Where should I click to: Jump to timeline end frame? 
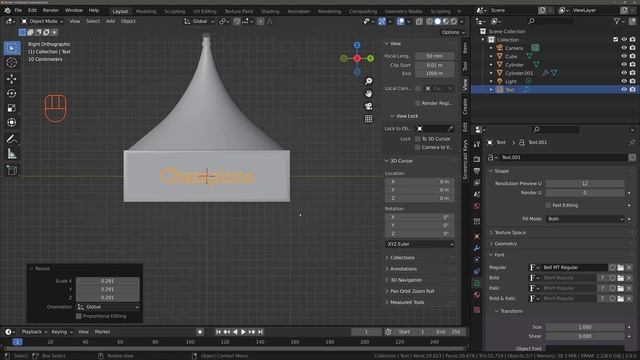pos(260,332)
